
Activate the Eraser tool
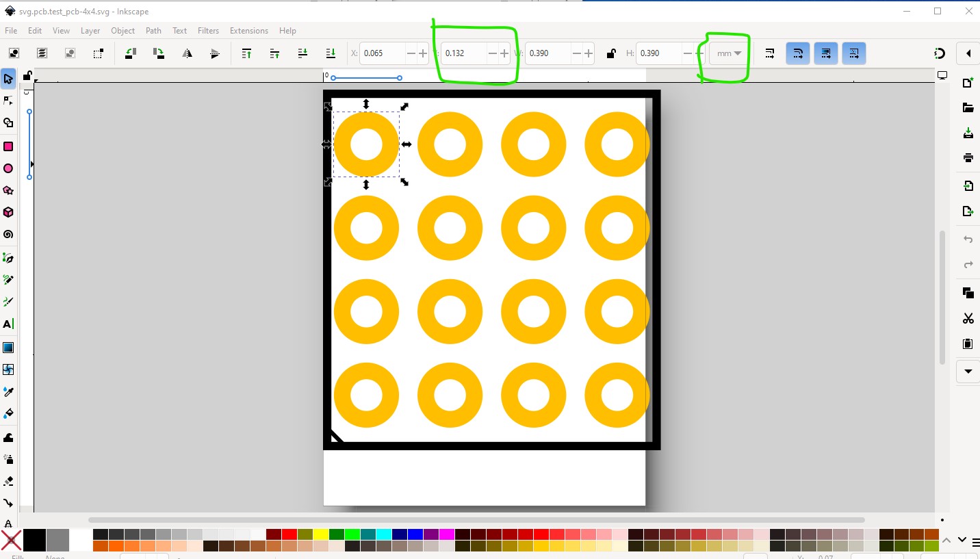click(8, 481)
